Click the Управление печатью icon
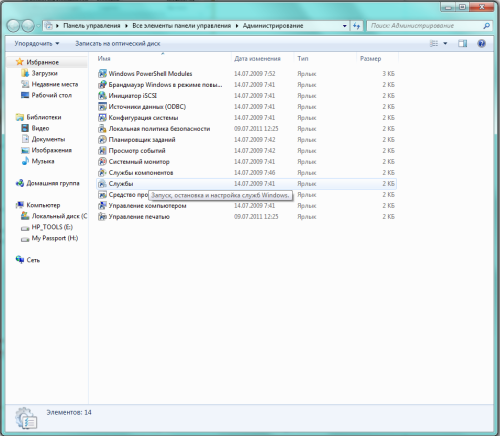500x436 pixels. pyautogui.click(x=102, y=217)
